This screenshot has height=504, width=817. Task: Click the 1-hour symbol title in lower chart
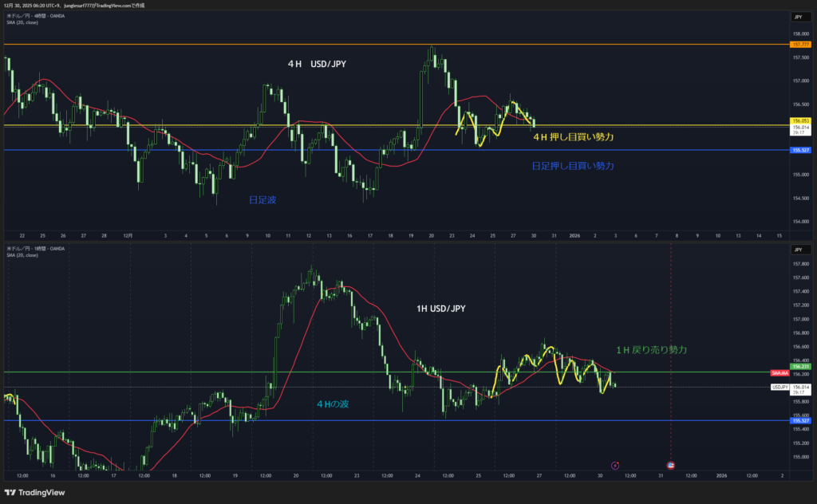tap(37, 249)
